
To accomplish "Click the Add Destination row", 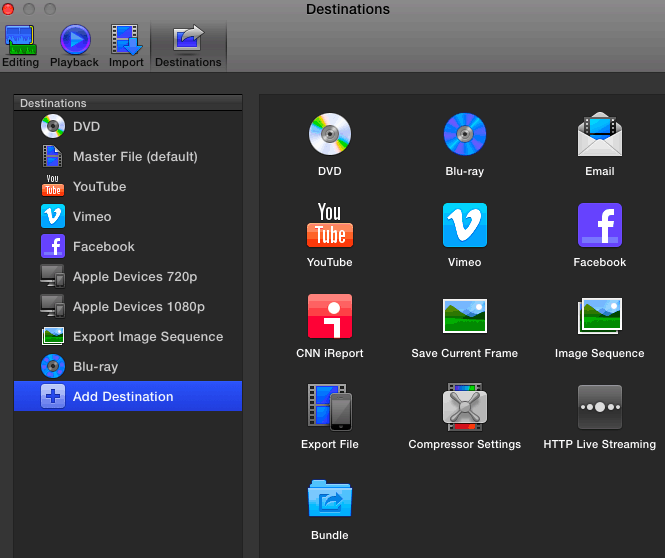I will tap(128, 396).
